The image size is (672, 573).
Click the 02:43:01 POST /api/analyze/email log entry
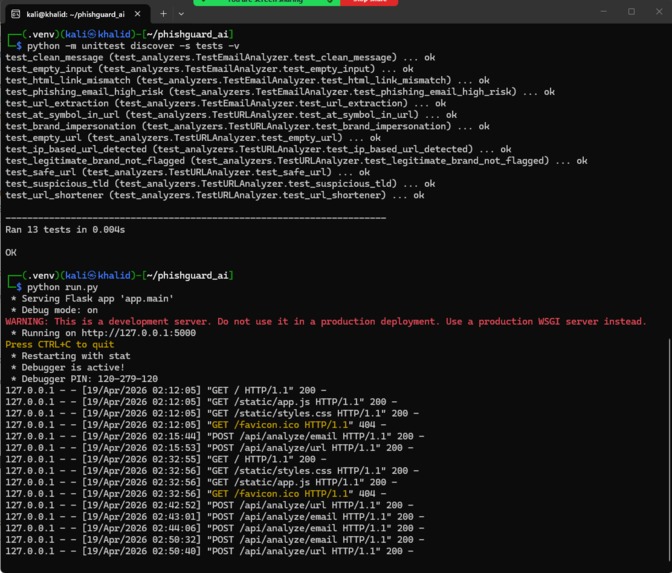pos(215,517)
